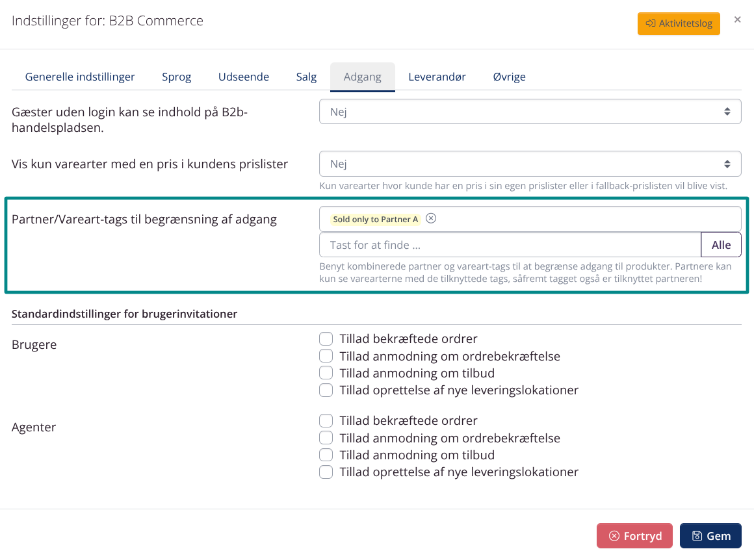
Task: Check "Tillad oprettelse af nye leveringslokationer" for Agenter
Action: pyautogui.click(x=326, y=472)
